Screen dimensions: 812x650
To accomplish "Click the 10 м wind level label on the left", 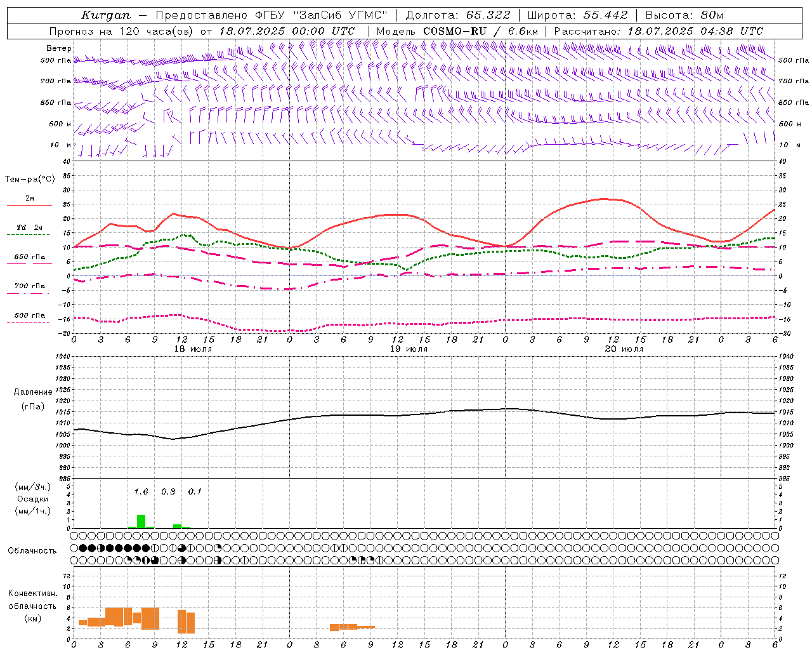I will (61, 145).
